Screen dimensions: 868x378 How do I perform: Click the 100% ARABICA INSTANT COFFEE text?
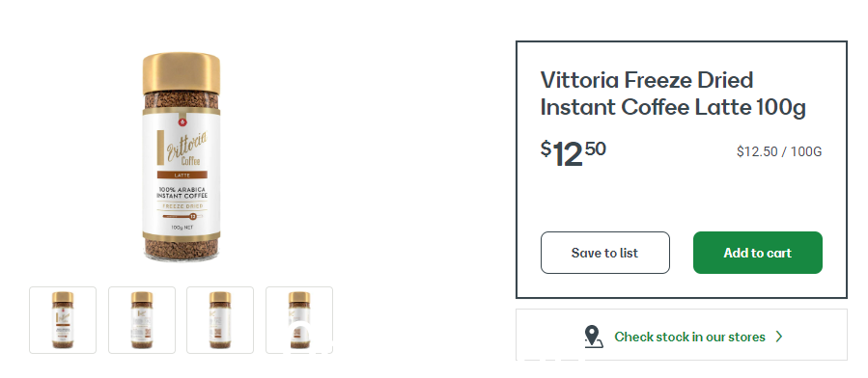point(182,193)
